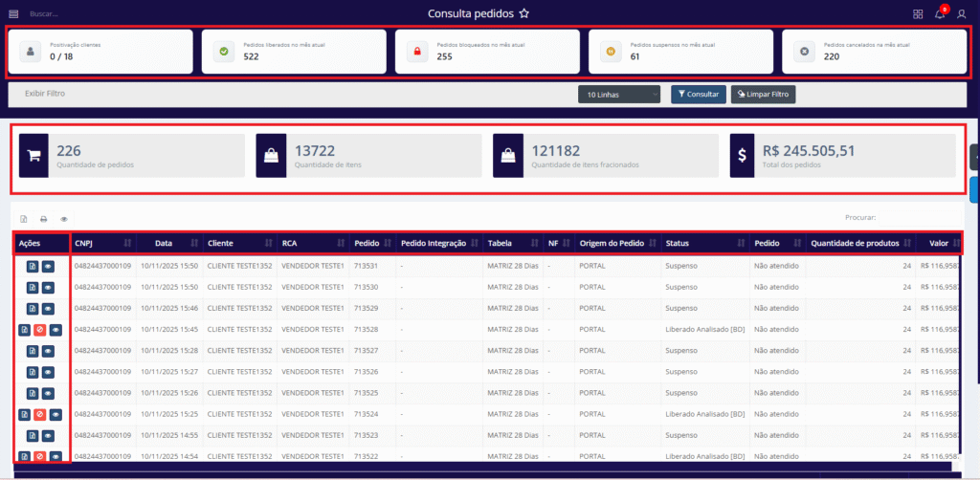
Task: Mark Consulta pedidos as favorite with star
Action: click(x=523, y=14)
